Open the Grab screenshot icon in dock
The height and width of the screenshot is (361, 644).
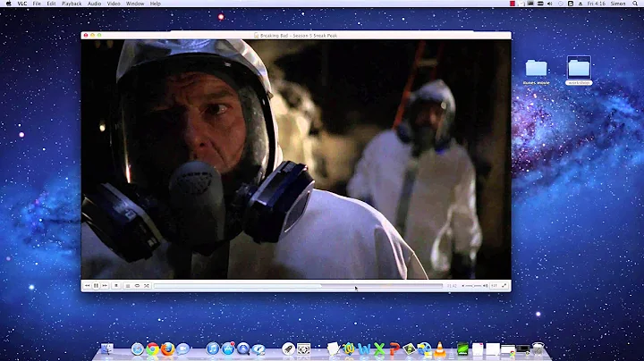tap(303, 349)
